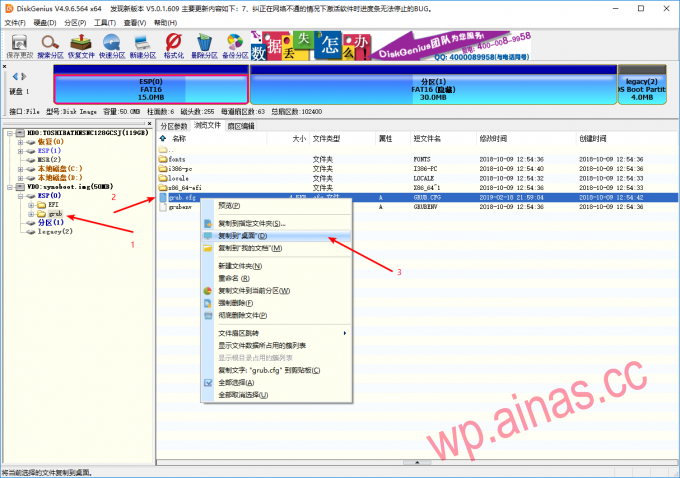This screenshot has height=478, width=680.
Task: Open the 查看(V) menu
Action: 135,23
